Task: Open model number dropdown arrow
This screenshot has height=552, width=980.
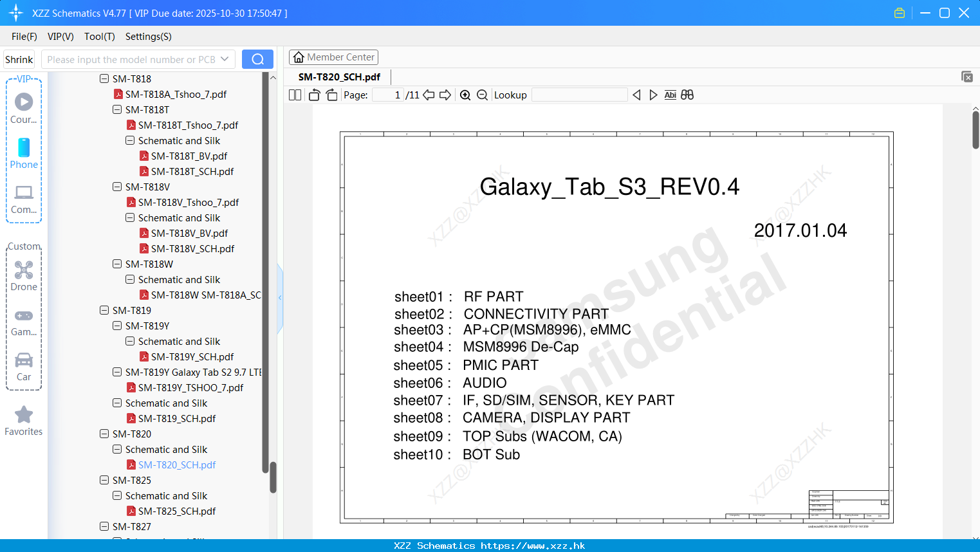Action: (225, 59)
